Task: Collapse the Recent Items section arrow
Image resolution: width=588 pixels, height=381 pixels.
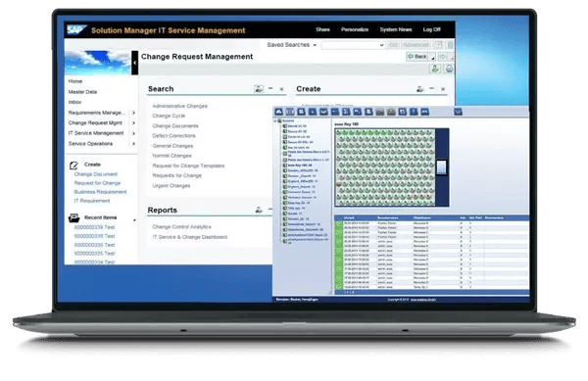Action: tap(134, 220)
